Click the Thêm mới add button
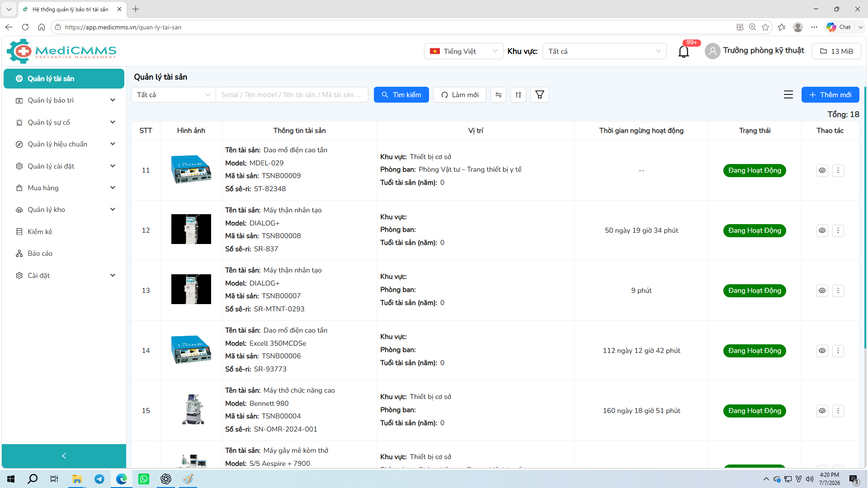Screen dimensions: 868x488 [x=830, y=95]
